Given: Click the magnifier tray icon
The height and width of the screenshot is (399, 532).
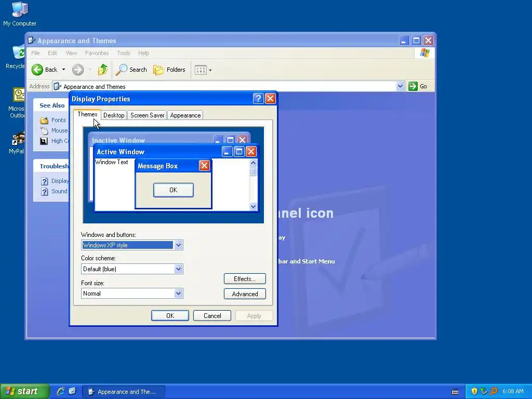Looking at the screenshot, I should pos(494,391).
